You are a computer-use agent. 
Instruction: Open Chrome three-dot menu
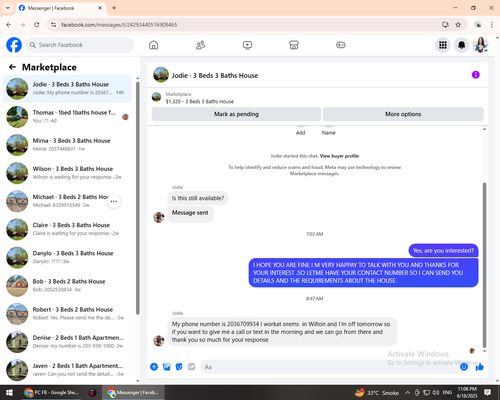point(492,25)
